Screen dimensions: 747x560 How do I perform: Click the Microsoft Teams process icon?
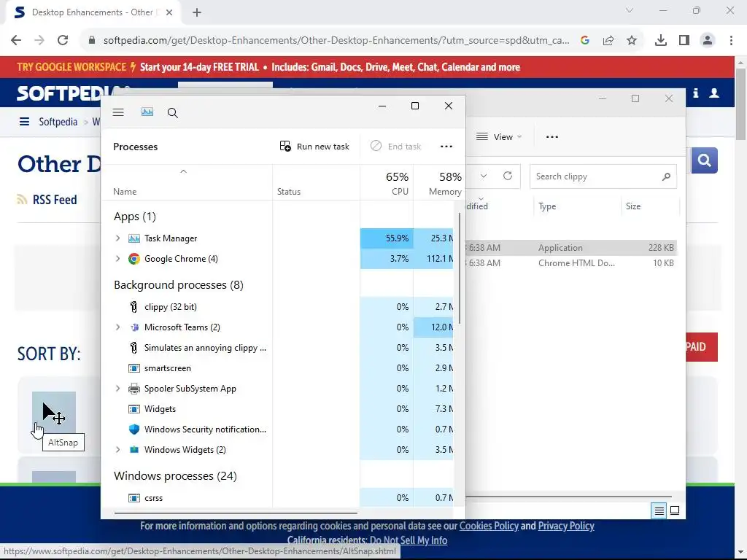tap(134, 327)
